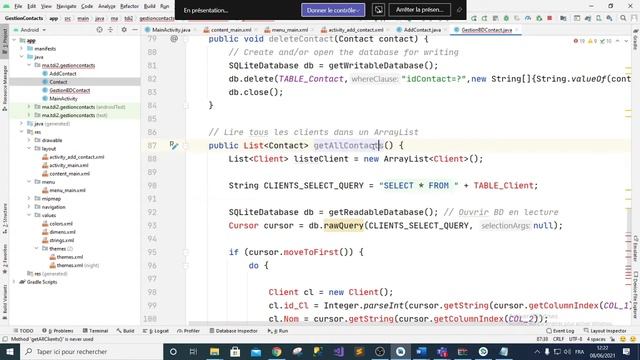Click the UTF-8 encoding status entry
Screen dimensions: 640x360
point(576,339)
